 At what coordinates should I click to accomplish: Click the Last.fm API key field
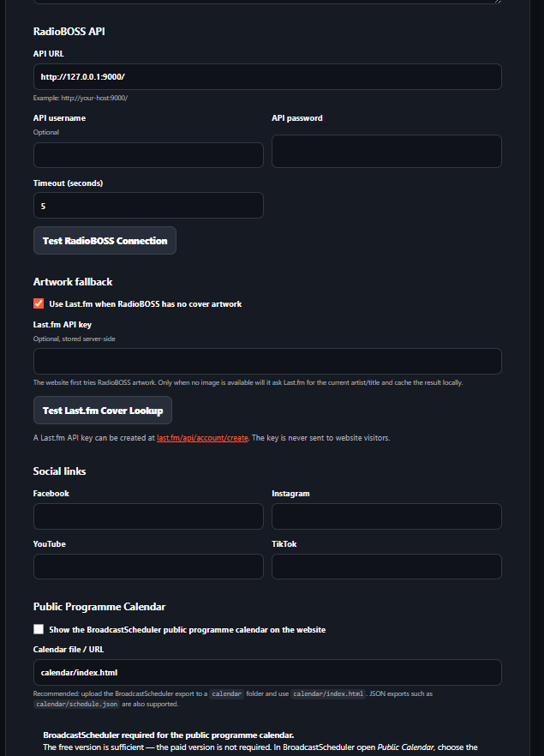[267, 361]
